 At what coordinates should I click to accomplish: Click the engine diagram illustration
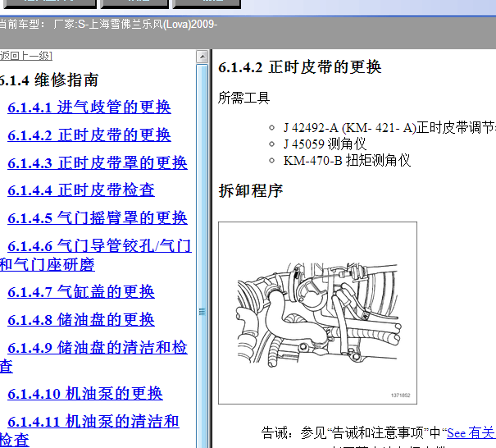pos(317,313)
